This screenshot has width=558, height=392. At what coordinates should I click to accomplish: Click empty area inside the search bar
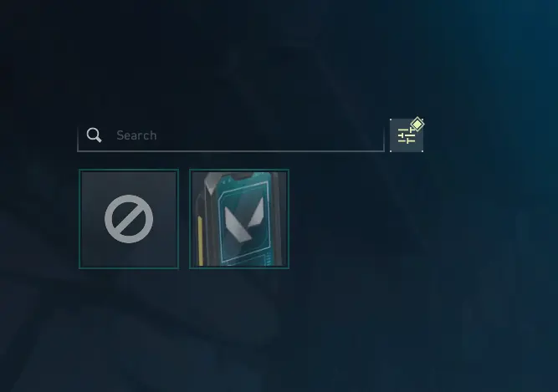[x=270, y=135]
